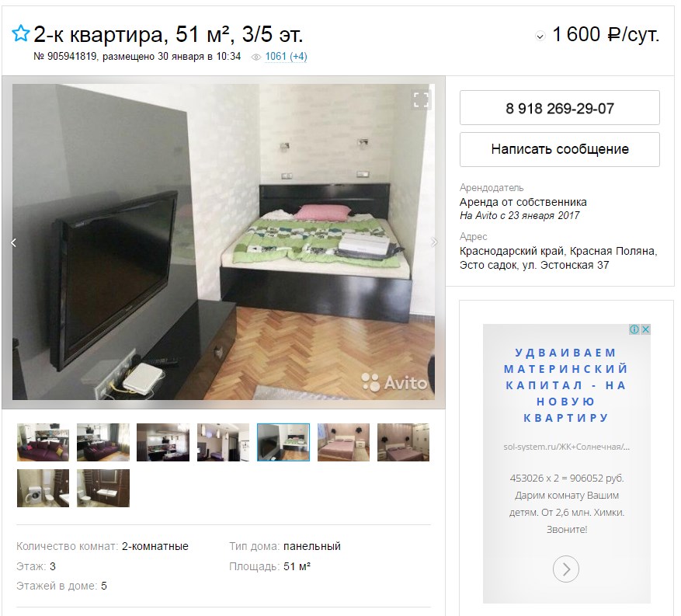Image resolution: width=681 pixels, height=616 pixels.
Task: Click the views eye icon
Action: point(256,57)
